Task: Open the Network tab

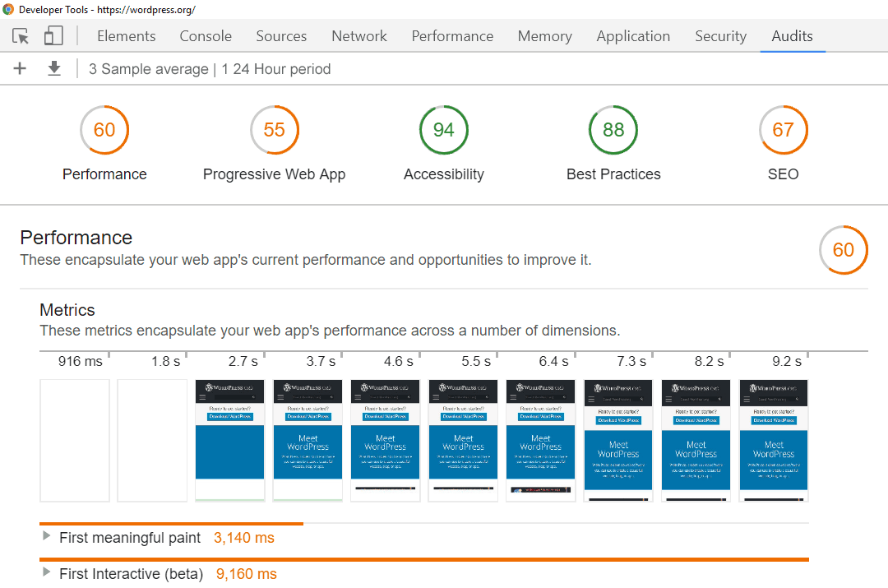Action: click(359, 36)
